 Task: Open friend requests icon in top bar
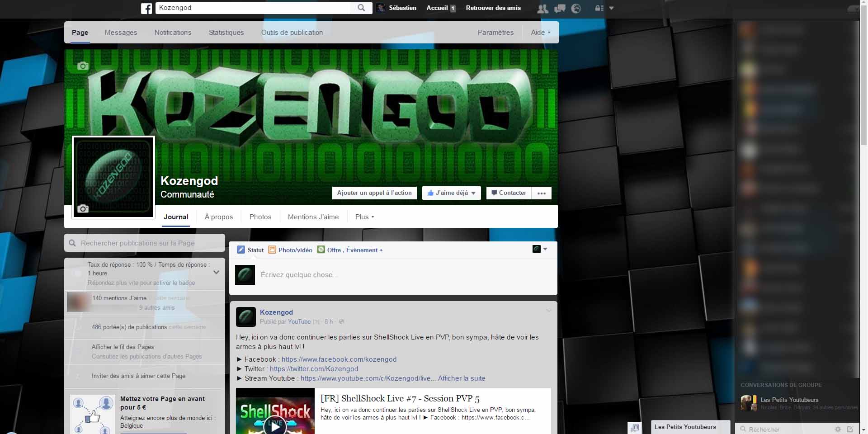(x=542, y=8)
